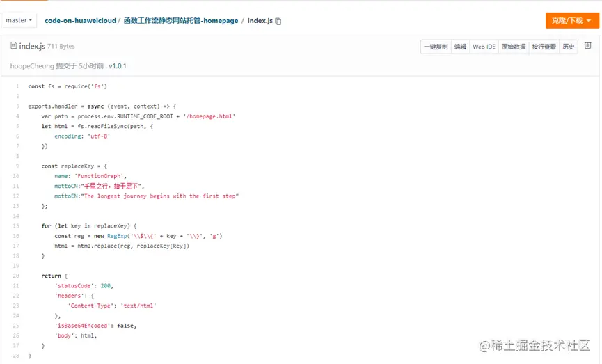Click the name: 'FunctionGraph' line
Image resolution: width=602 pixels, height=364 pixels.
(90, 176)
